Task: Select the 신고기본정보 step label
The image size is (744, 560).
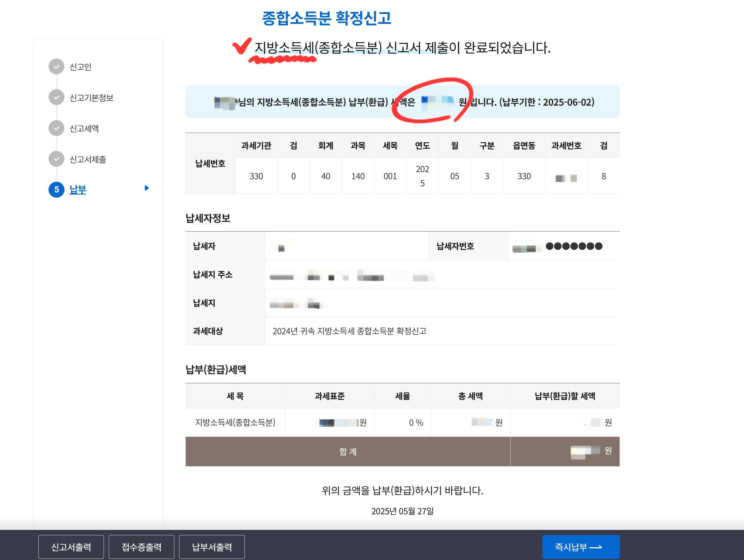Action: coord(91,98)
